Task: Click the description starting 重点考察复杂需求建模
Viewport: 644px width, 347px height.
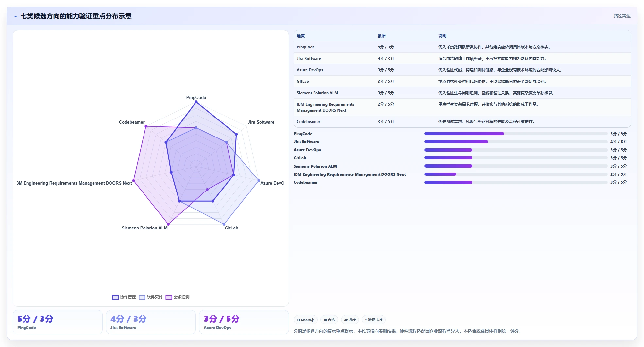Action: [489, 104]
